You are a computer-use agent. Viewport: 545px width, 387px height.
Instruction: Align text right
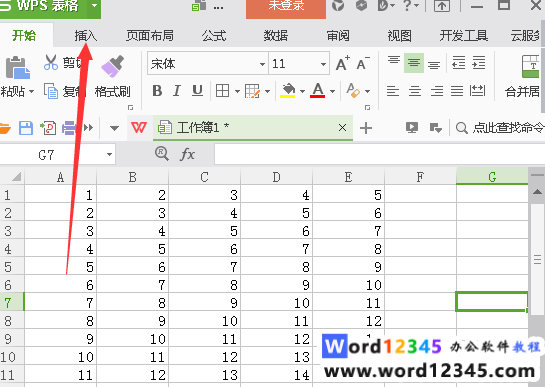click(437, 91)
